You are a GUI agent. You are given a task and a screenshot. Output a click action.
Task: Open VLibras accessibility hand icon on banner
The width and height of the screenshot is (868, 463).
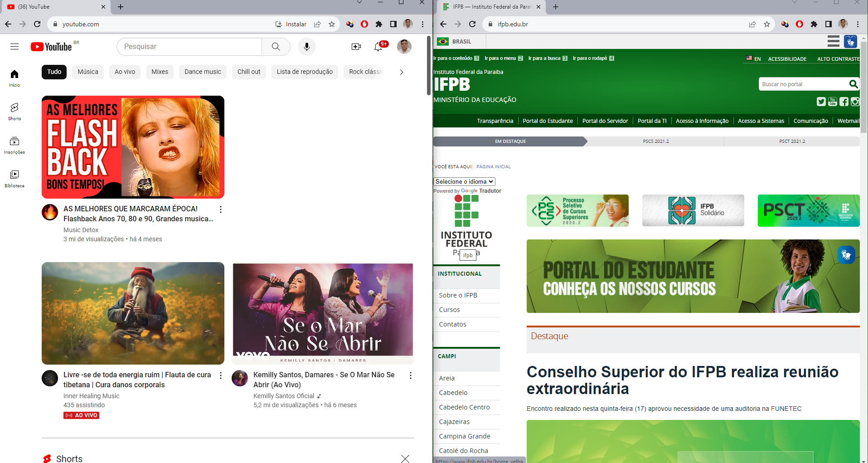click(846, 255)
